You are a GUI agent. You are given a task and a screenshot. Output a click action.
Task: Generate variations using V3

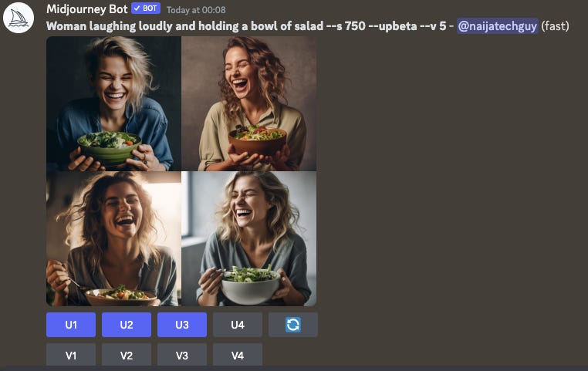[182, 355]
